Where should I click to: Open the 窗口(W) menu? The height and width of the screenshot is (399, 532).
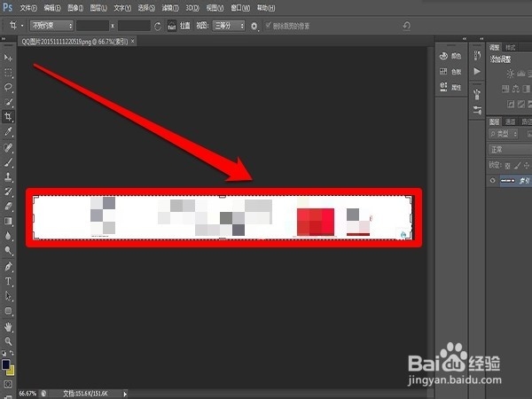[240, 8]
